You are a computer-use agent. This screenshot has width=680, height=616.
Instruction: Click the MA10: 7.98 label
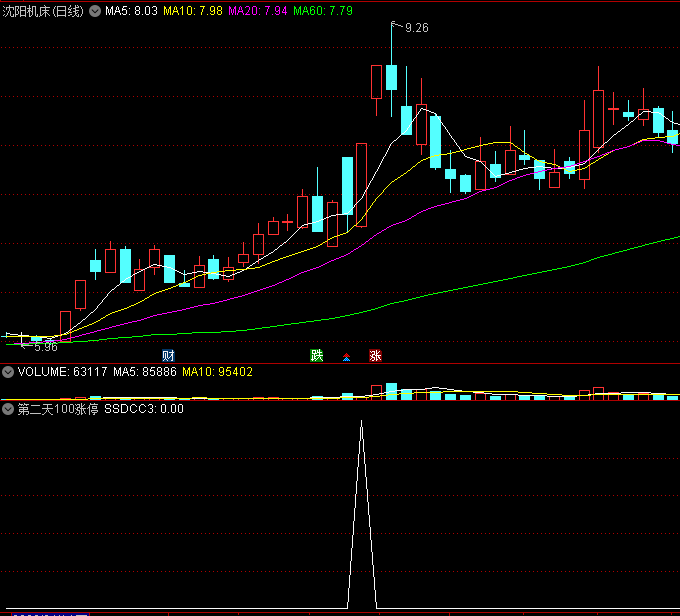pyautogui.click(x=193, y=11)
